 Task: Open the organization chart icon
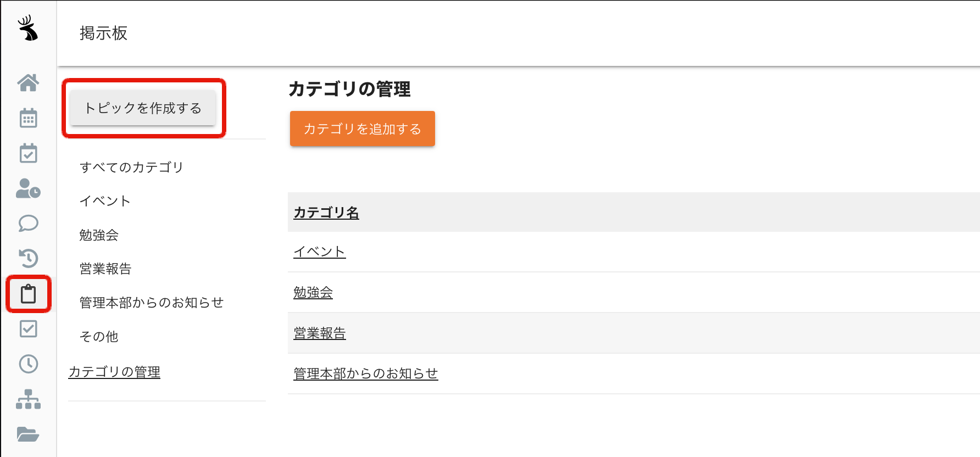[x=28, y=399]
